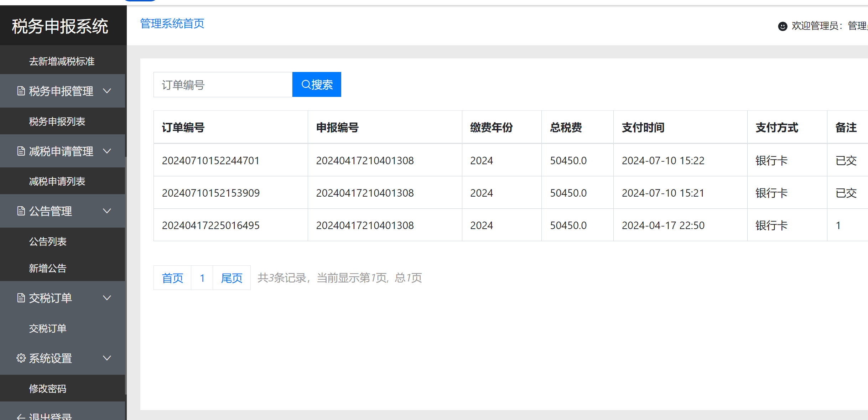
Task: Open the 税务申报列表 submenu item
Action: click(57, 121)
